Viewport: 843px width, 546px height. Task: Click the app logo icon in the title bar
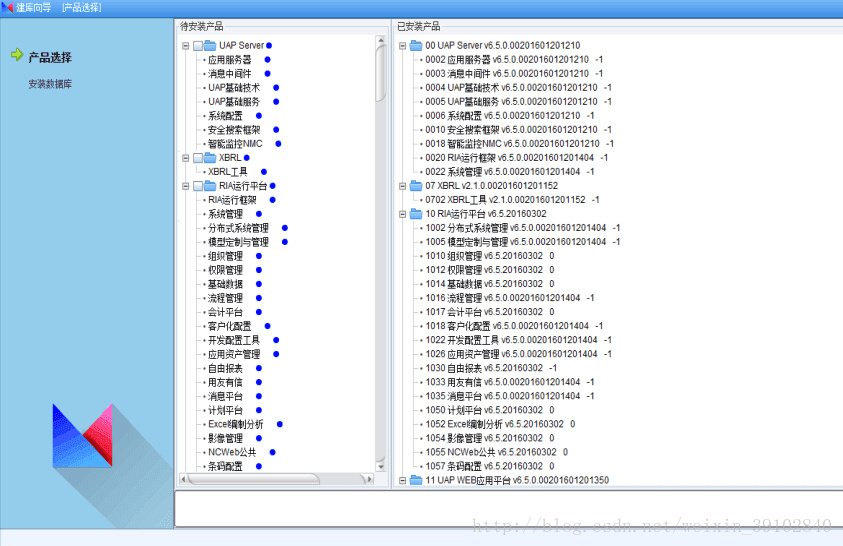[x=7, y=8]
